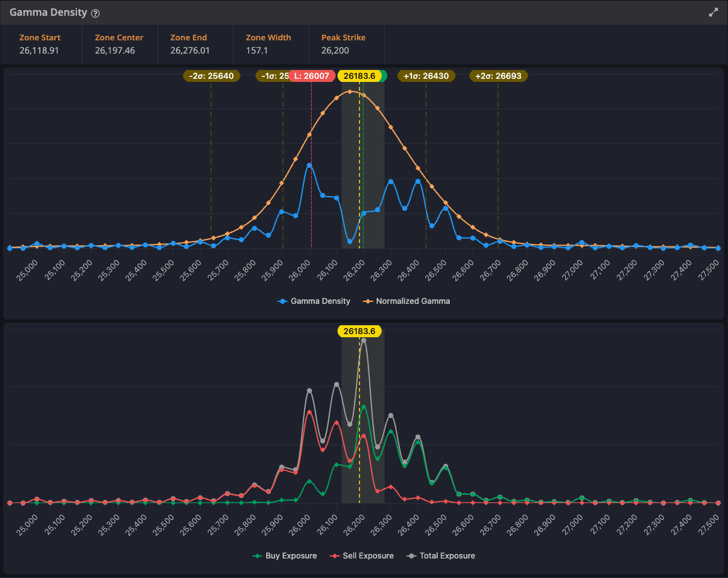728x578 pixels.
Task: Click the Zone End stat card
Action: tap(195, 44)
